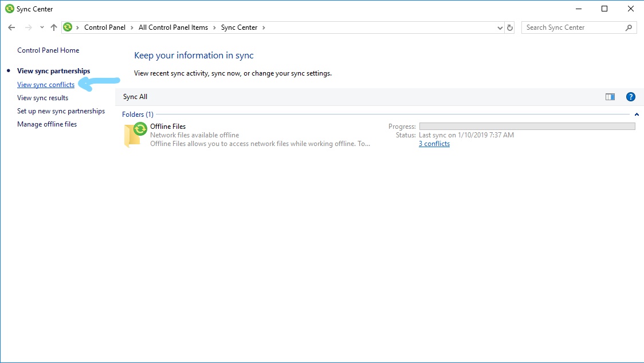Toggle the preview pane view icon
644x363 pixels.
(610, 97)
